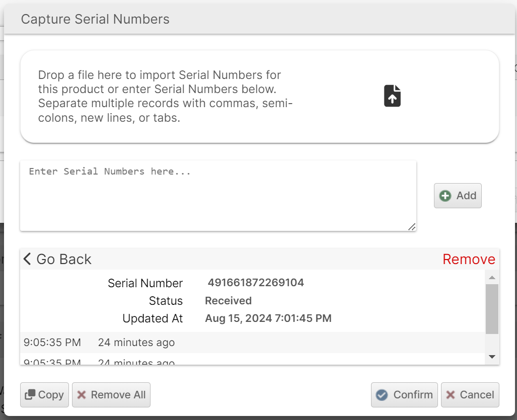This screenshot has width=517, height=420.
Task: Click the text area resize handle
Action: click(412, 227)
